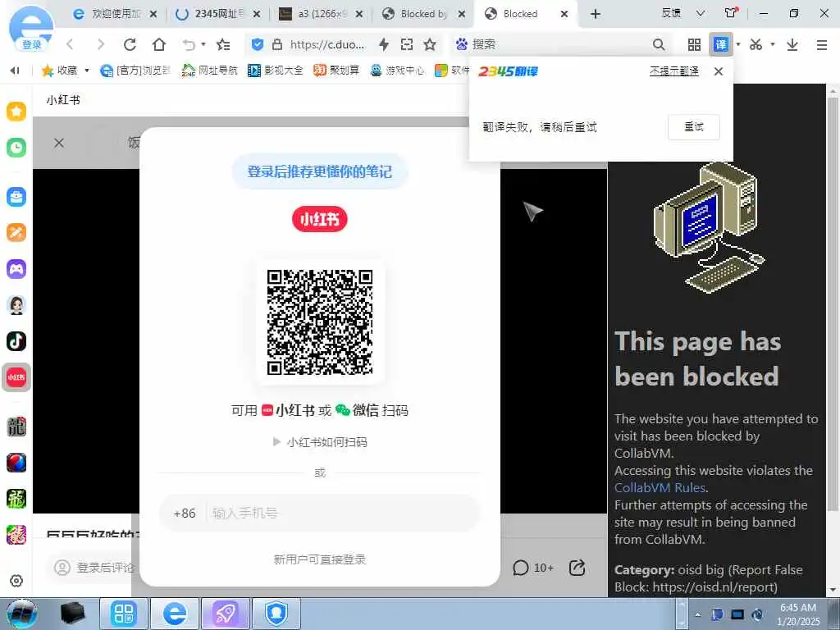Click the rocket app in taskbar
This screenshot has height=630, width=840.
tap(225, 614)
